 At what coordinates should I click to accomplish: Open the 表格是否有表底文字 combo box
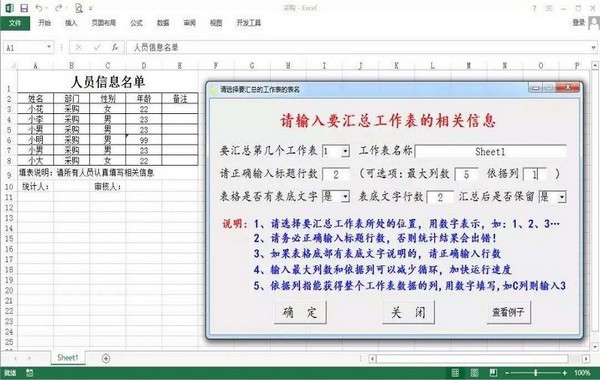coord(345,197)
